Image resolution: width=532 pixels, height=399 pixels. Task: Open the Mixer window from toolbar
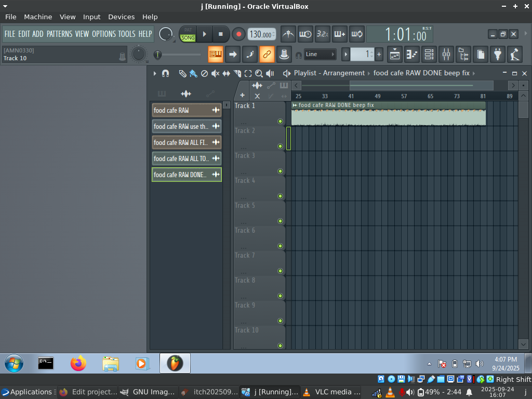click(446, 54)
